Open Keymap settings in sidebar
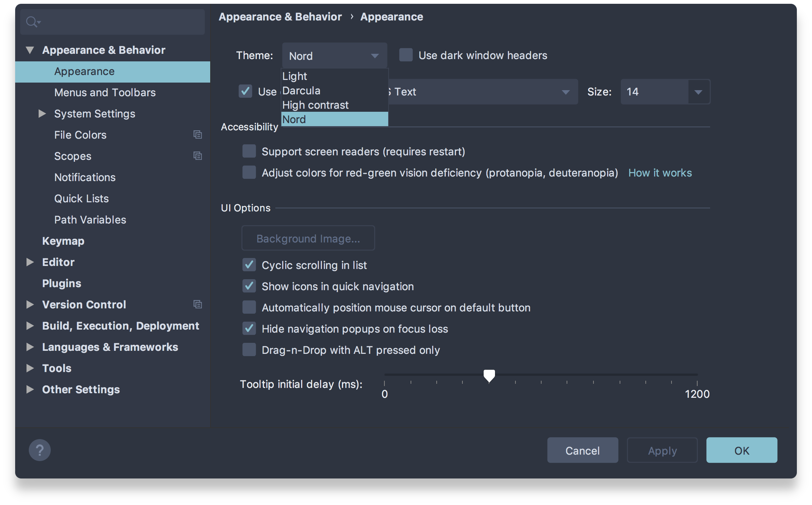812x505 pixels. coord(63,241)
